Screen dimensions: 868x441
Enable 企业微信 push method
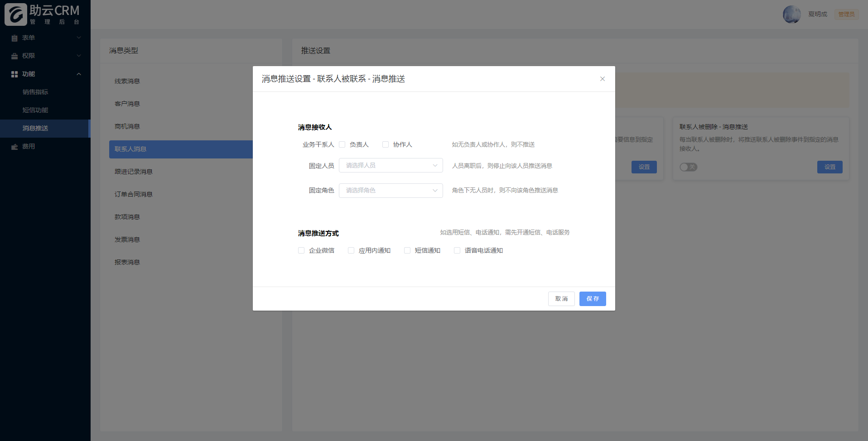(x=301, y=250)
